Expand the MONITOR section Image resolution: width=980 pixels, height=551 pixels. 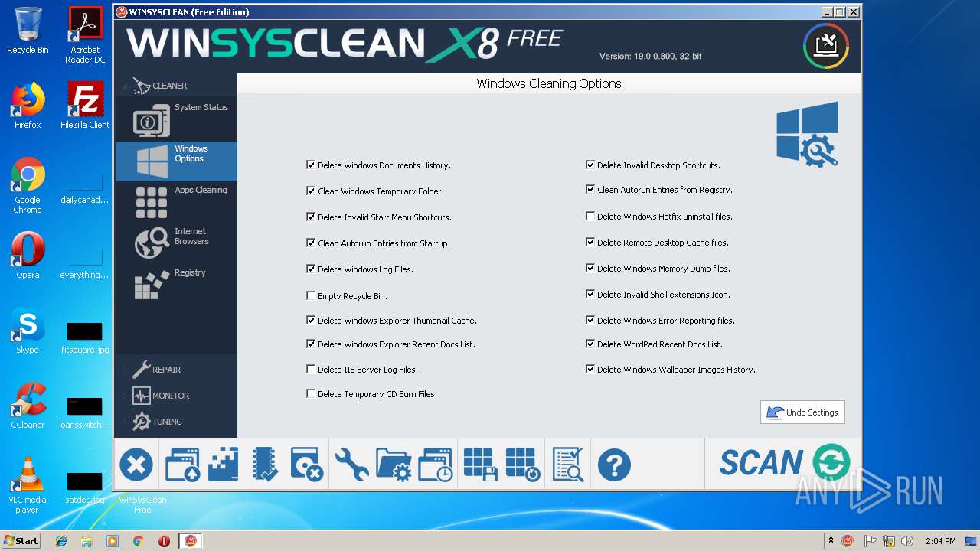[x=126, y=396]
